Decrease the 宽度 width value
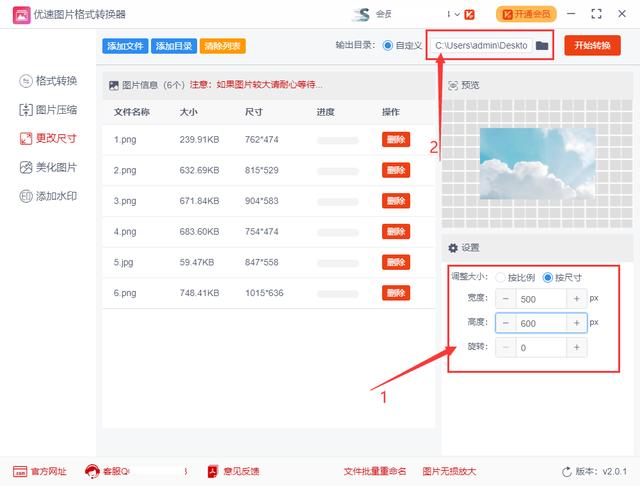The image size is (640, 486). pyautogui.click(x=506, y=299)
